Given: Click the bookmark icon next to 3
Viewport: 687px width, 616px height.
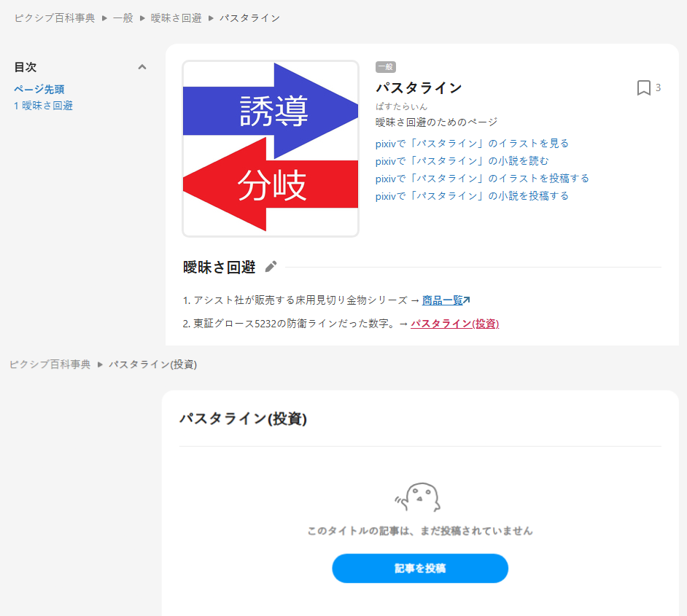Looking at the screenshot, I should [x=643, y=88].
